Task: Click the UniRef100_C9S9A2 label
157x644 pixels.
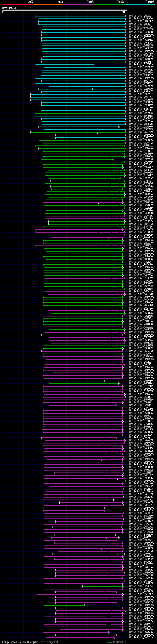Action: tap(141, 178)
